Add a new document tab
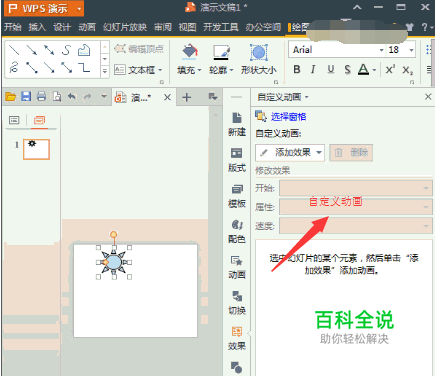 point(186,97)
